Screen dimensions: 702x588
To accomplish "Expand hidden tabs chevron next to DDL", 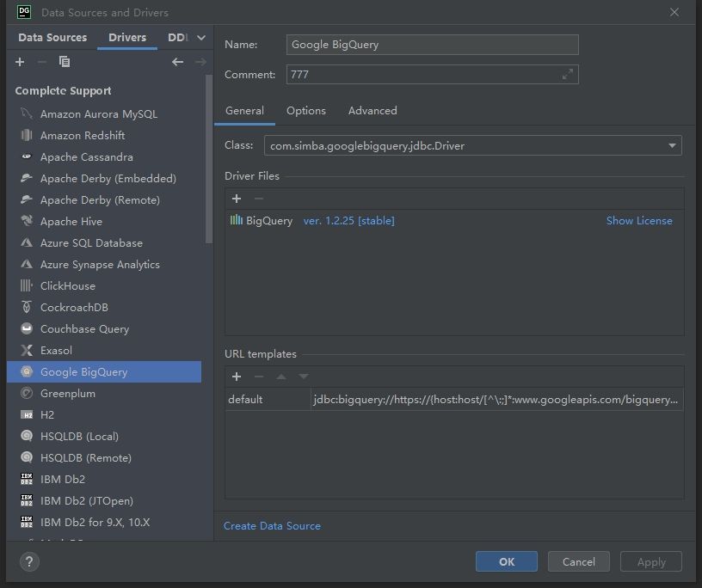I will pos(201,38).
